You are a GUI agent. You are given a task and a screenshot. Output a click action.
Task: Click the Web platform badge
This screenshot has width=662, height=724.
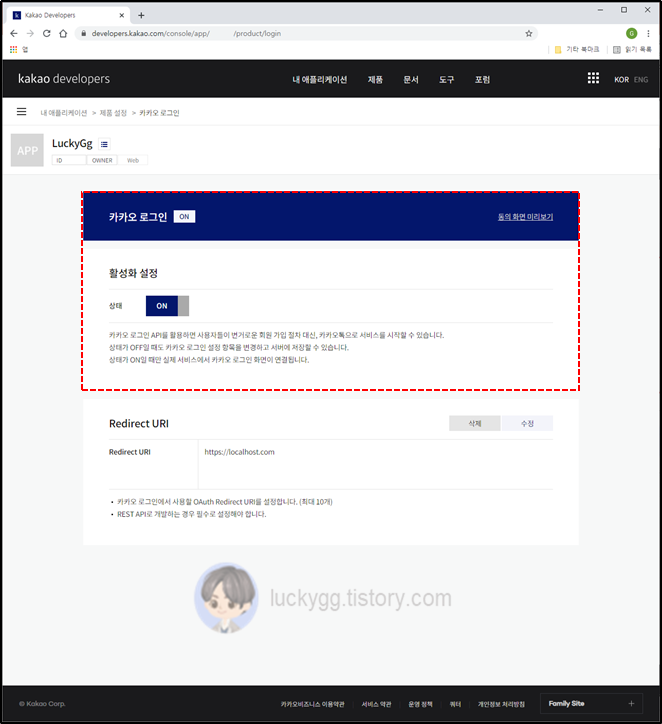[133, 160]
